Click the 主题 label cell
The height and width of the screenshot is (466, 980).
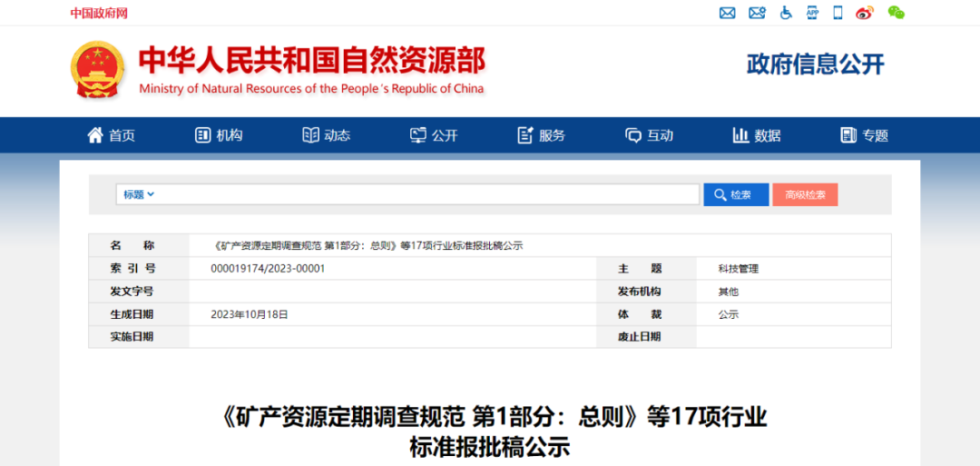click(x=646, y=268)
